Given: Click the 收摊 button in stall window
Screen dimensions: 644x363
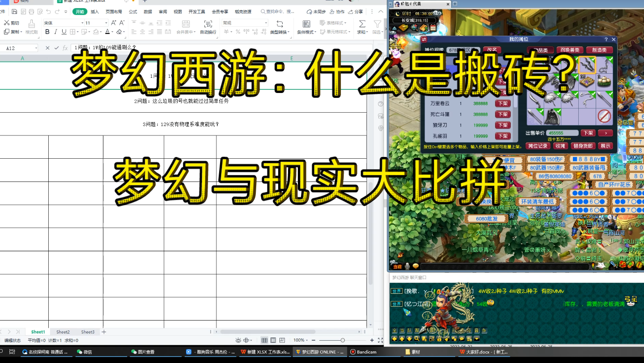Looking at the screenshot, I should [x=560, y=146].
